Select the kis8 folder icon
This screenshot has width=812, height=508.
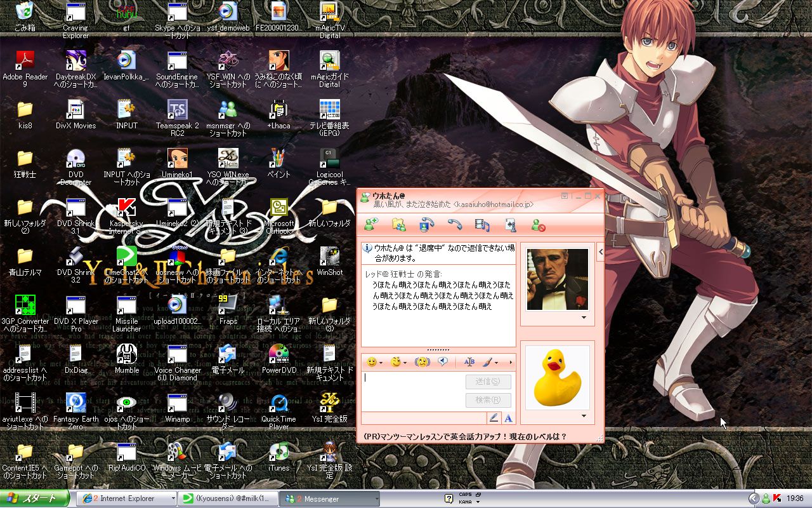pyautogui.click(x=25, y=114)
